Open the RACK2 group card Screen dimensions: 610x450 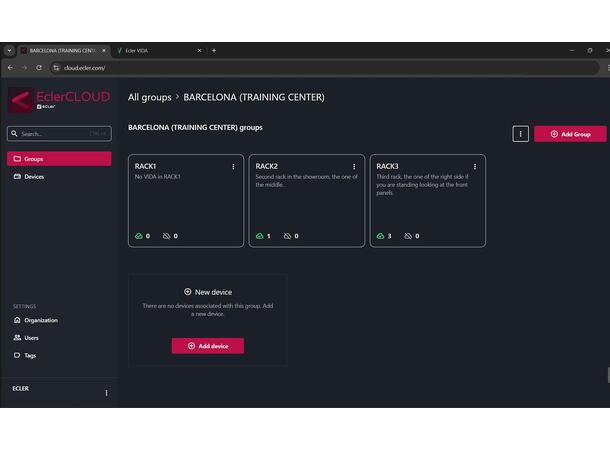(x=307, y=201)
